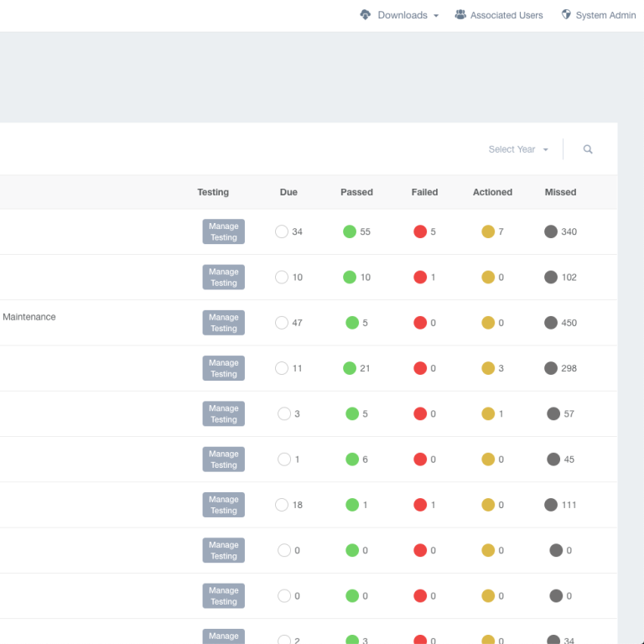Click Manage Testing in first row
The height and width of the screenshot is (644, 644).
[223, 231]
